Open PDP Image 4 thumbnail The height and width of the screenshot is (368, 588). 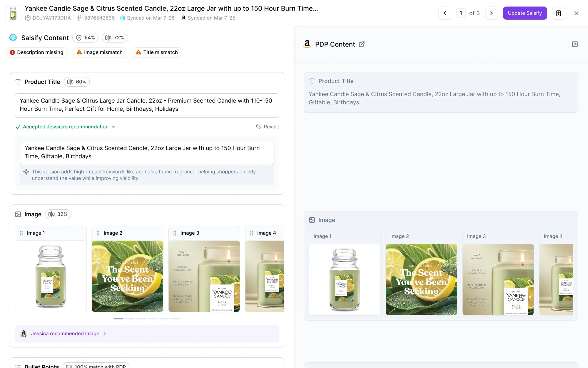(x=556, y=280)
